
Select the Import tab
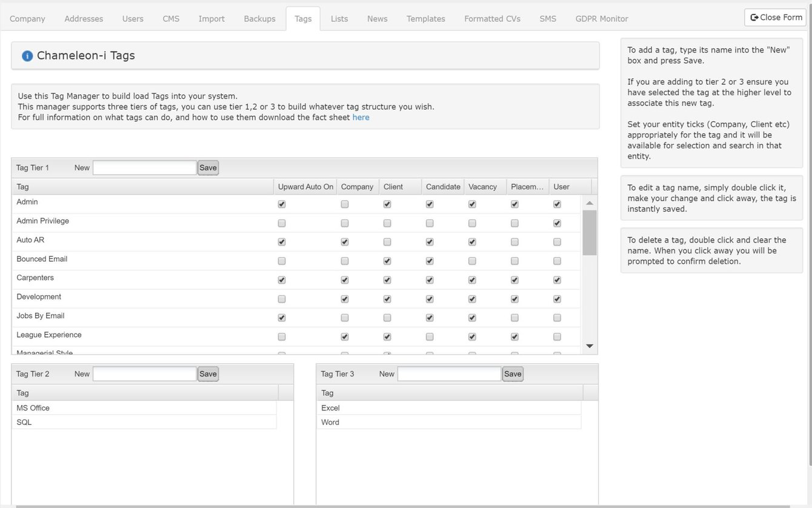(x=211, y=18)
